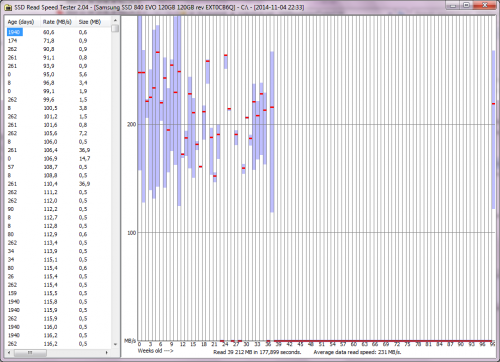Select the row with rate 112,8

58,226
